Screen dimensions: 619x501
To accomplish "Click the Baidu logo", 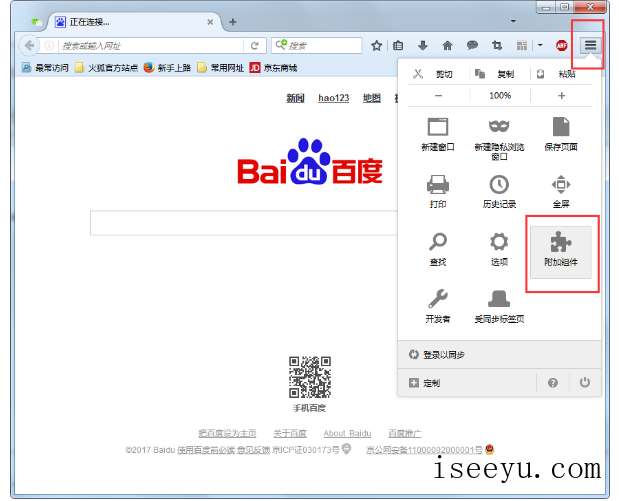I will (310, 162).
